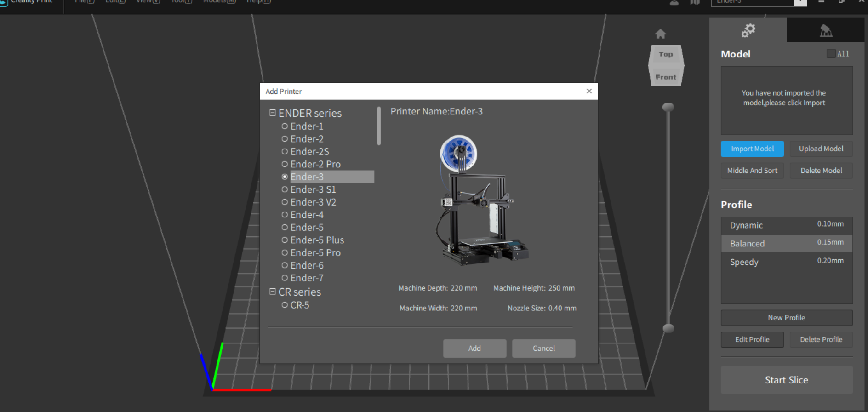Click Add to add the printer
The width and height of the screenshot is (868, 412).
[474, 348]
